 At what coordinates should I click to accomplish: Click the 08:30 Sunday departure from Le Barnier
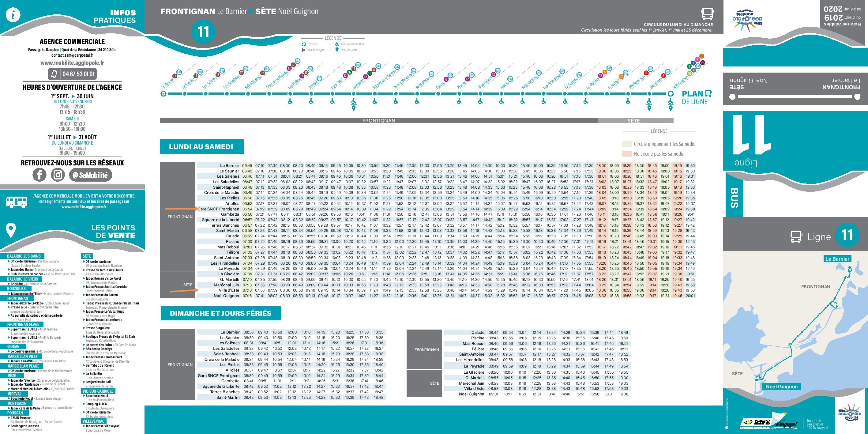click(248, 332)
